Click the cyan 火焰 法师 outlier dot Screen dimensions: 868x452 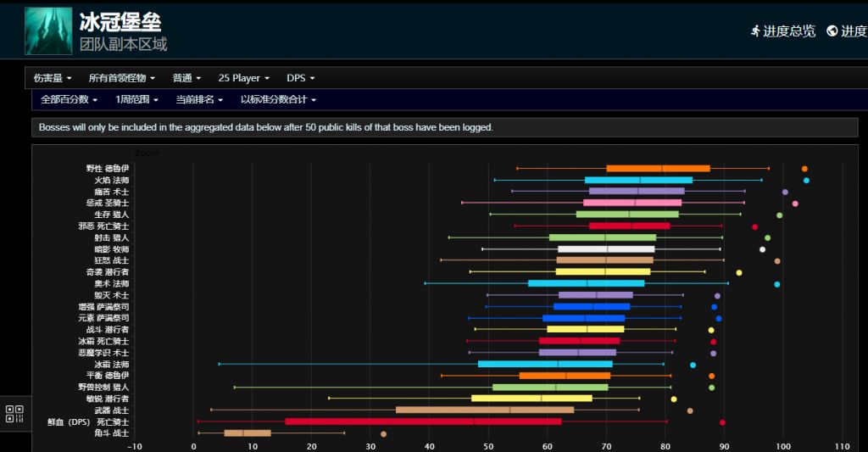point(806,180)
